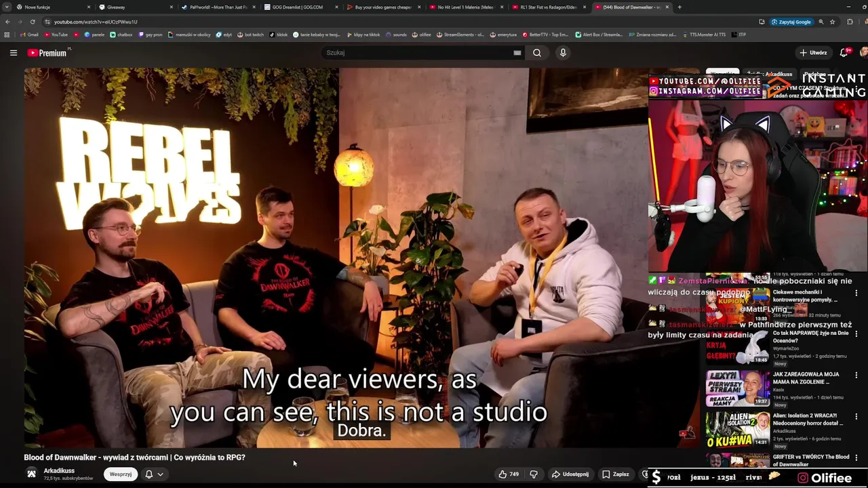
Task: Save the video with Zapisz
Action: click(x=616, y=474)
